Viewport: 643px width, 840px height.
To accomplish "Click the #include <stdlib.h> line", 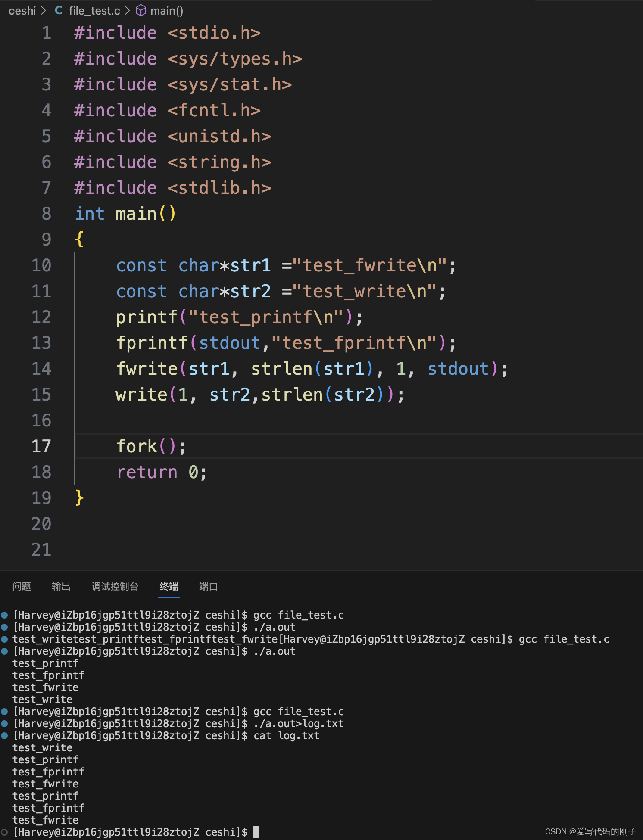I will [x=172, y=188].
